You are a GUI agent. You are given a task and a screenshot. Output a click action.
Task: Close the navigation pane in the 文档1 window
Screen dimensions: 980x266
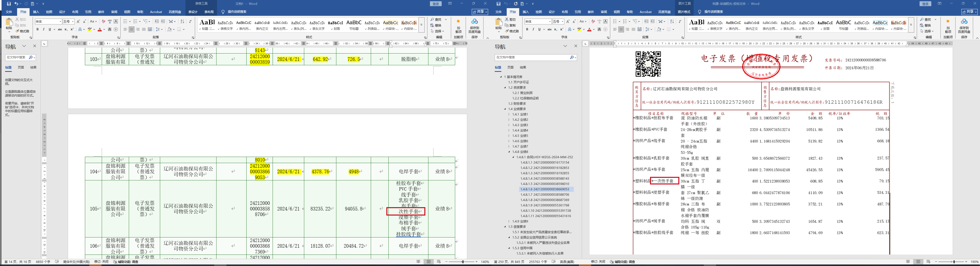click(x=35, y=46)
